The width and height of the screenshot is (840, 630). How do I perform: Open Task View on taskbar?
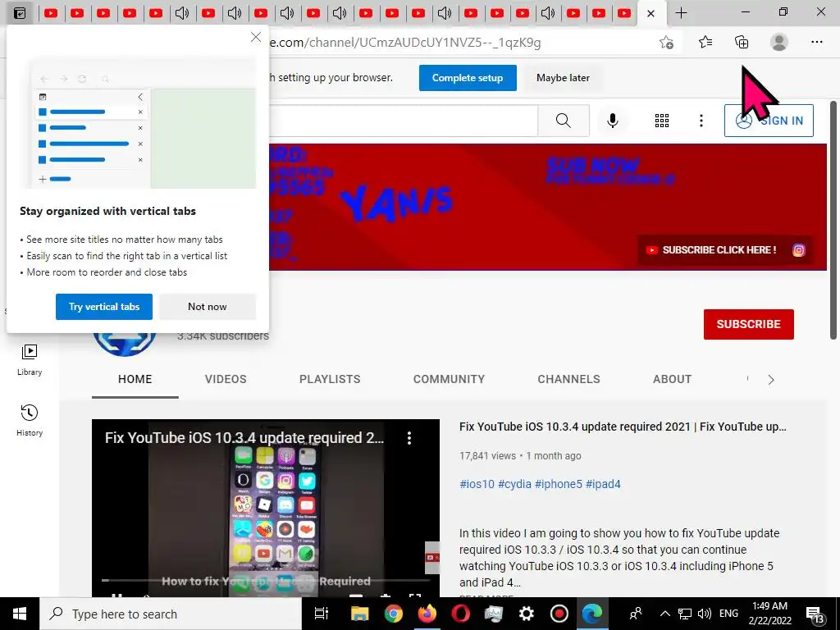pos(321,614)
